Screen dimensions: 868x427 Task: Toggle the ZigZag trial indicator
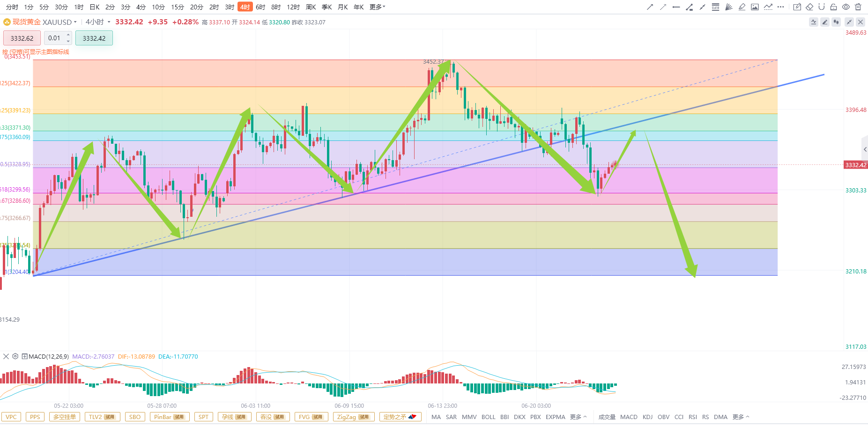click(354, 417)
